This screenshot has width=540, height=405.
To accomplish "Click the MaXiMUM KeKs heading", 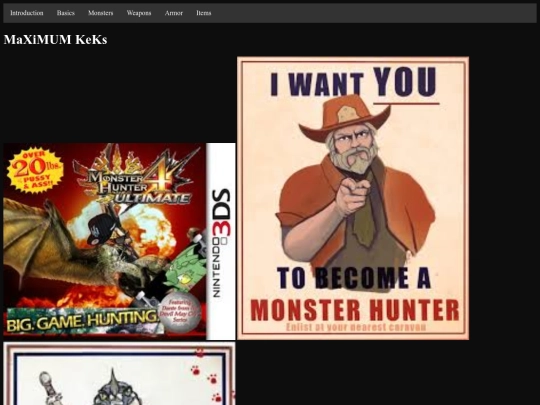I will pos(55,40).
